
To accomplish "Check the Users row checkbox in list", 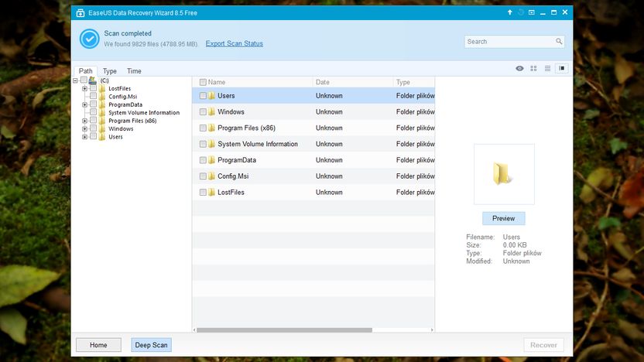I will coord(203,96).
